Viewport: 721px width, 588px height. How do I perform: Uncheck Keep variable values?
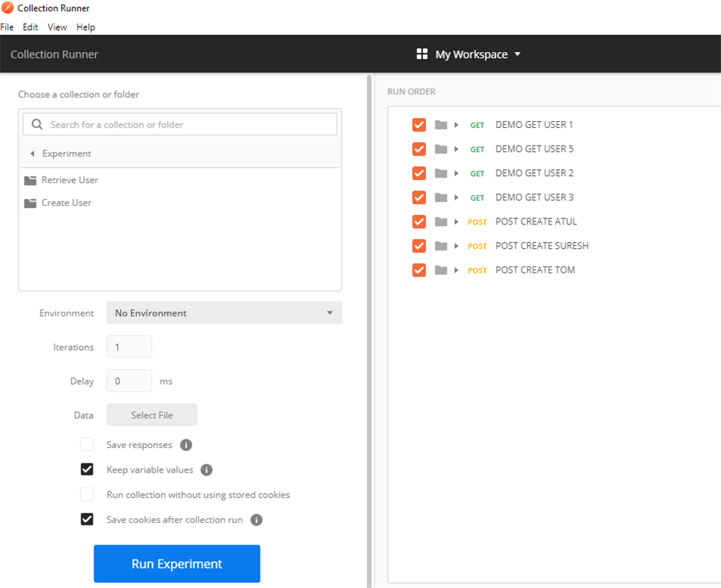click(87, 469)
